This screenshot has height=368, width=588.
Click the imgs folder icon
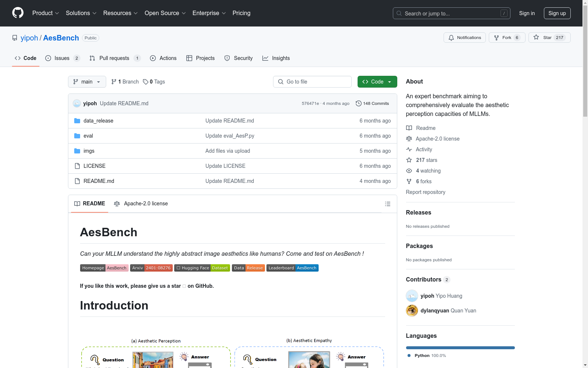77,151
